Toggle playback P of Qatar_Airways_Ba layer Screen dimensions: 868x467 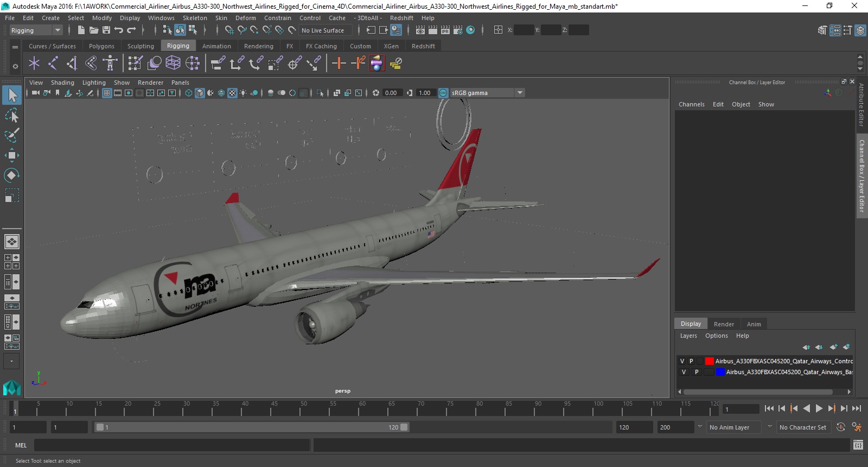point(697,372)
